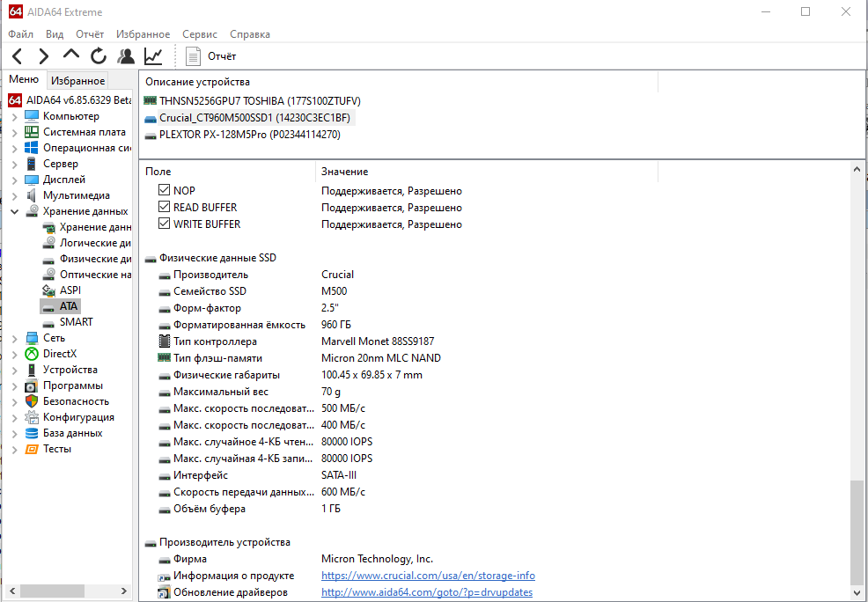Screen dimensions: 868x602
Task: Expand the Сервер tree node
Action: (x=15, y=165)
